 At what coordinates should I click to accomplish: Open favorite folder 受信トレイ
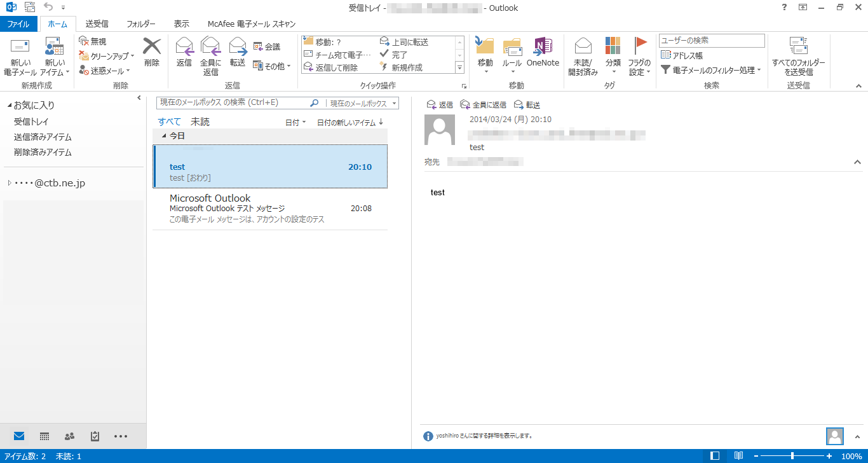click(x=32, y=121)
